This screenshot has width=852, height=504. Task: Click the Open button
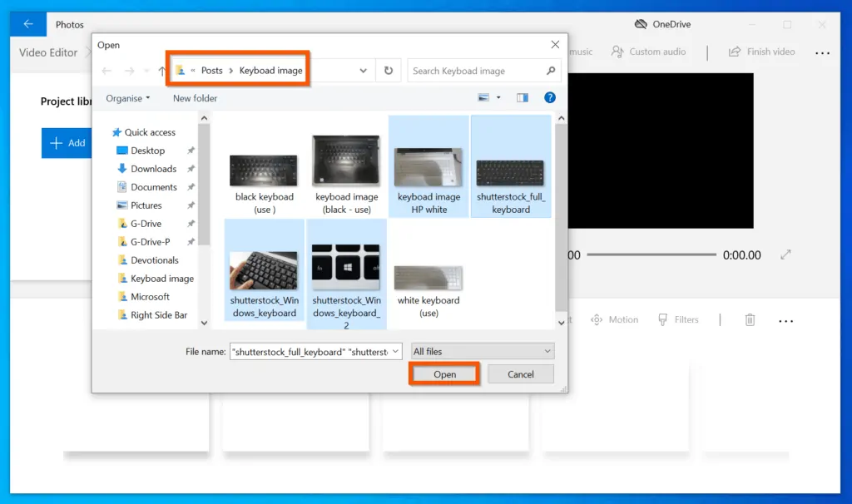443,373
